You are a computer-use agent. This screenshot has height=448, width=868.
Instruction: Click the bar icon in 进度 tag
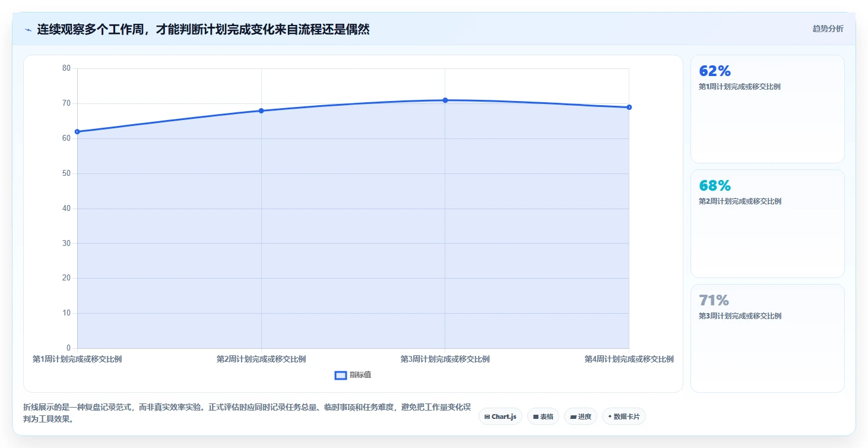click(x=573, y=417)
